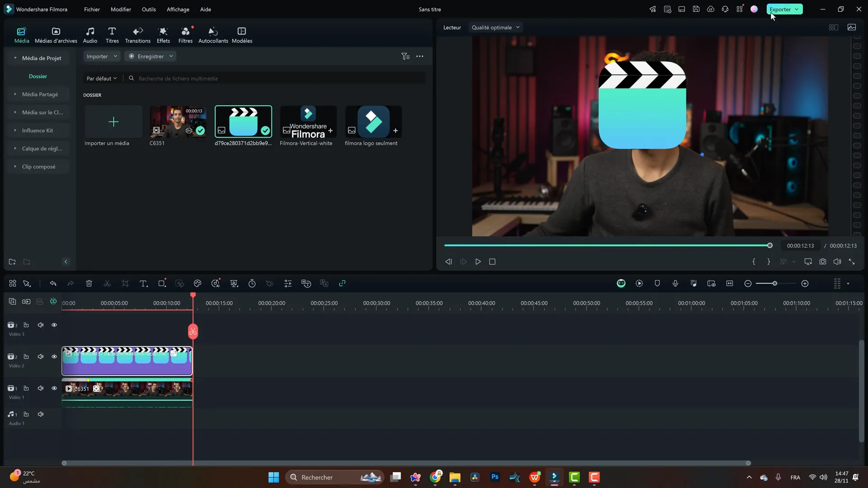868x488 pixels.
Task: Toggle the link chain icon in timeline toolbar
Action: pos(342,283)
